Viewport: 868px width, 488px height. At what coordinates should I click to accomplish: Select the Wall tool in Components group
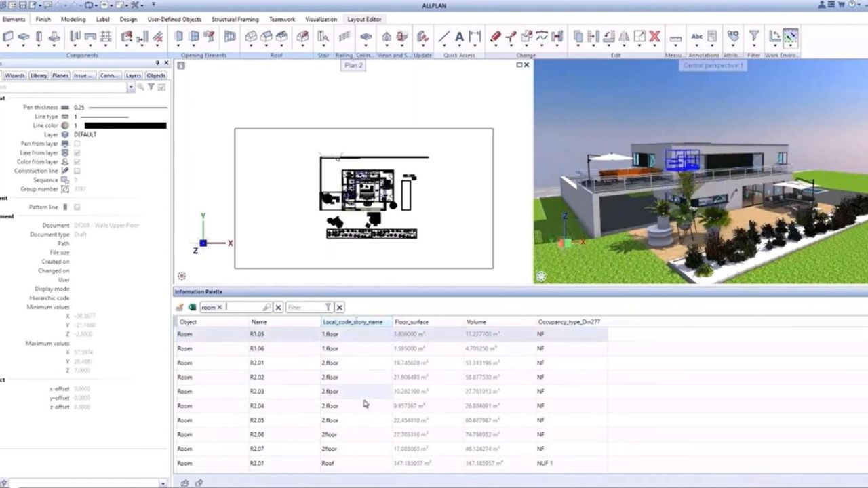pyautogui.click(x=8, y=37)
